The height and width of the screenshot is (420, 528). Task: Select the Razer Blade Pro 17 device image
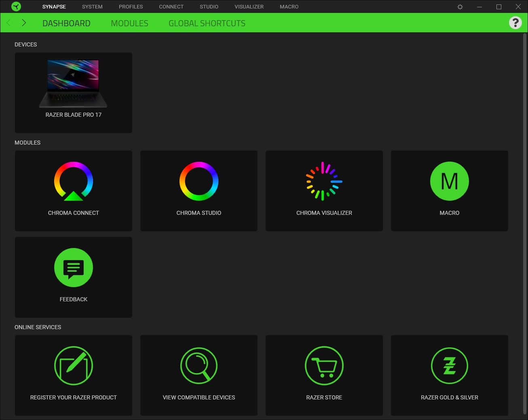coord(73,84)
